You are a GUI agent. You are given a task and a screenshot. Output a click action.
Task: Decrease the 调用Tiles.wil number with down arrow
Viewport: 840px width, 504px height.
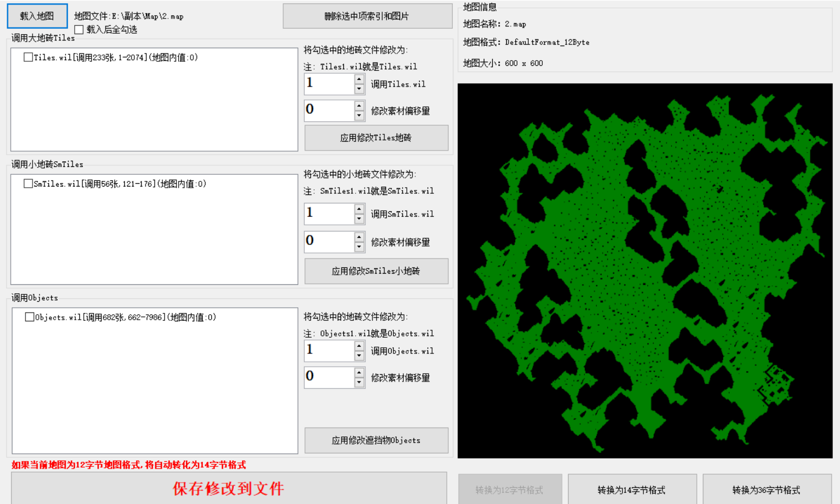359,89
